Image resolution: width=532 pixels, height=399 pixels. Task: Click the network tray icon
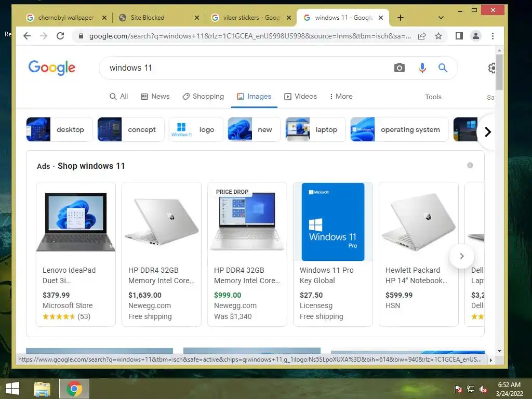pyautogui.click(x=471, y=389)
